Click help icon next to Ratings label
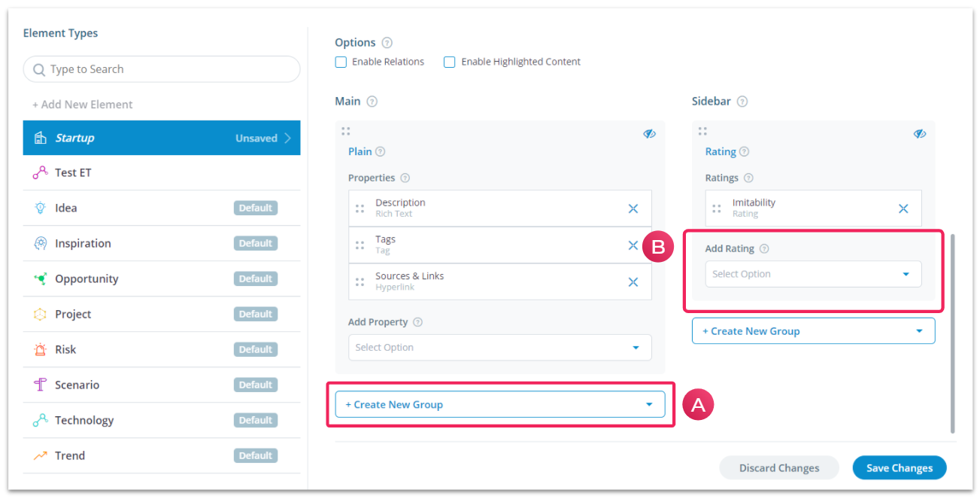The image size is (980, 499). point(748,178)
